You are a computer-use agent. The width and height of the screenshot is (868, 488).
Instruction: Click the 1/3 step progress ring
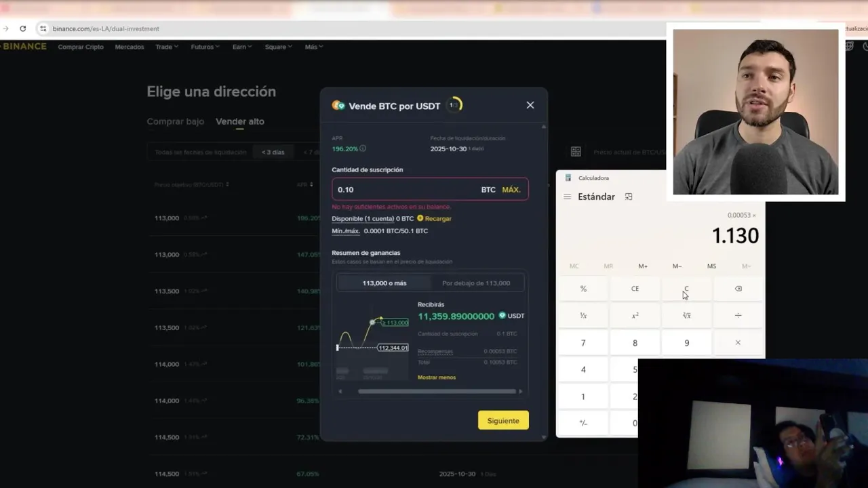[x=454, y=105]
